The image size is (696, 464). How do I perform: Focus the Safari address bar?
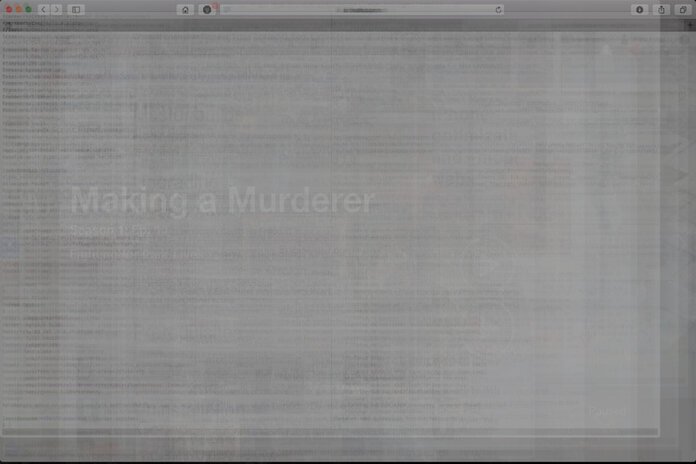(x=362, y=10)
